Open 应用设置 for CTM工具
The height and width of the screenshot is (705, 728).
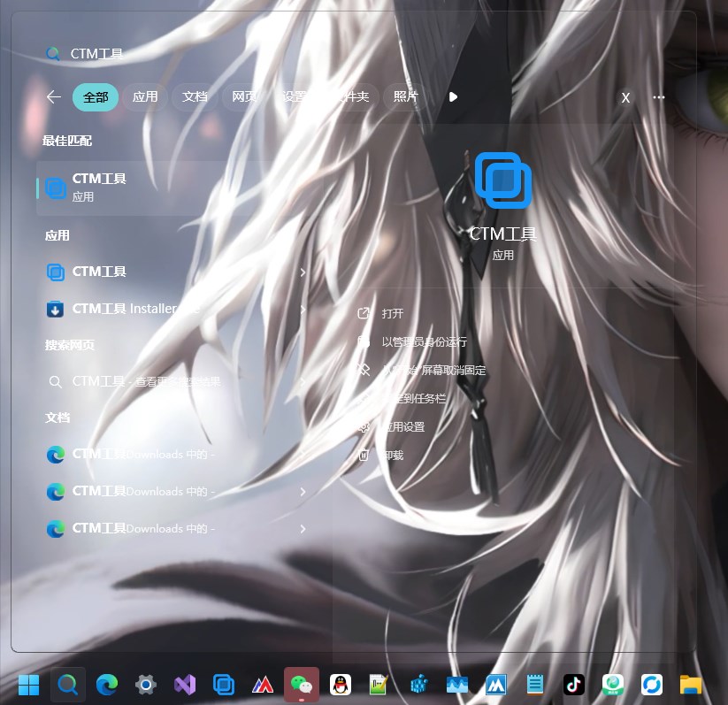pos(403,427)
